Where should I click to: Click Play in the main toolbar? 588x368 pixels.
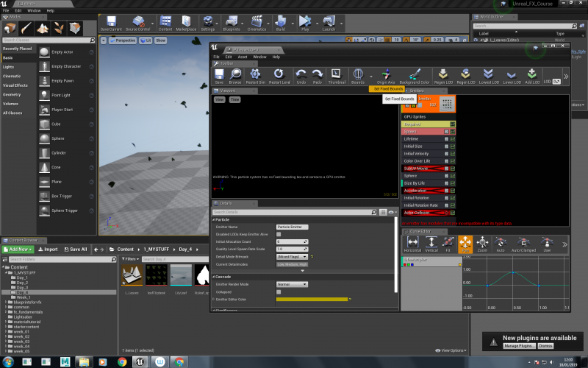[x=305, y=24]
